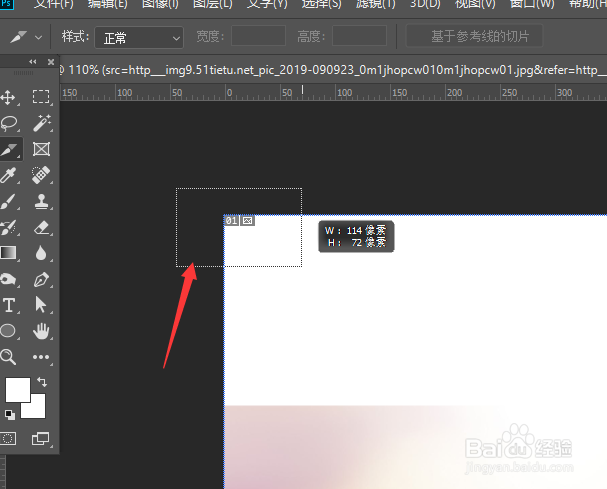This screenshot has width=607, height=489.
Task: Select the Brush tool
Action: click(9, 201)
